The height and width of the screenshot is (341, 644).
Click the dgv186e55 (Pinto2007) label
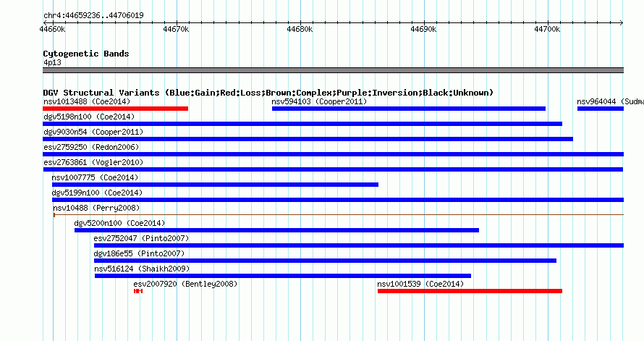[139, 253]
